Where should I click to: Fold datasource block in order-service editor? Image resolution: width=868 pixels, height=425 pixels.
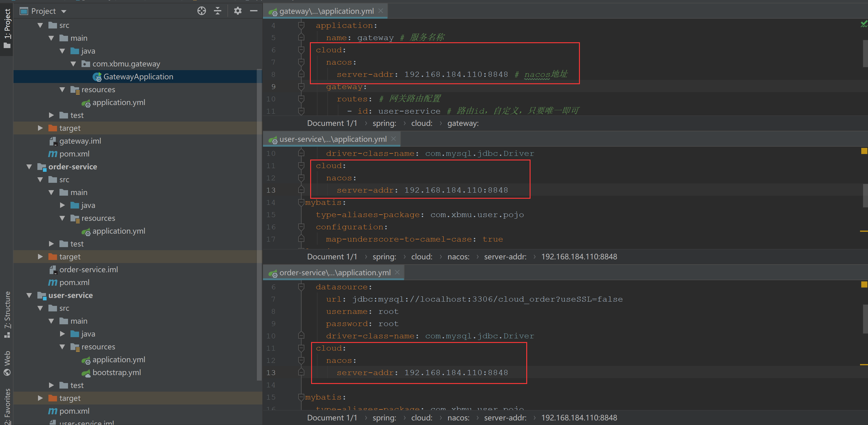[x=301, y=287]
